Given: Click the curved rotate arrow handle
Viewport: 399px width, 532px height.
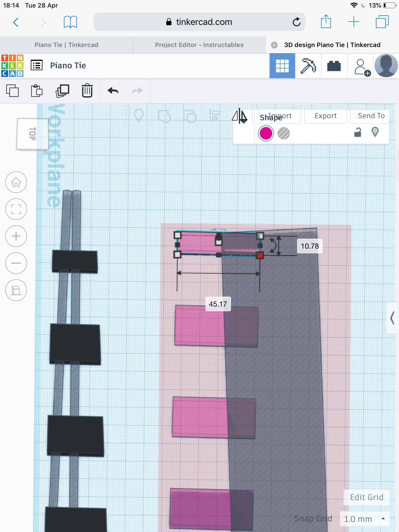Looking at the screenshot, I should (273, 246).
